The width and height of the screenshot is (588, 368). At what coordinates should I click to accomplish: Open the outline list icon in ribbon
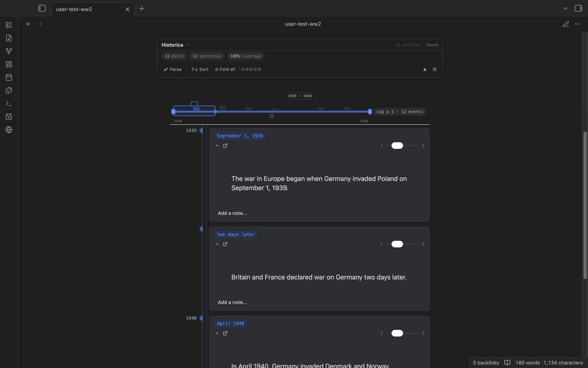click(9, 25)
